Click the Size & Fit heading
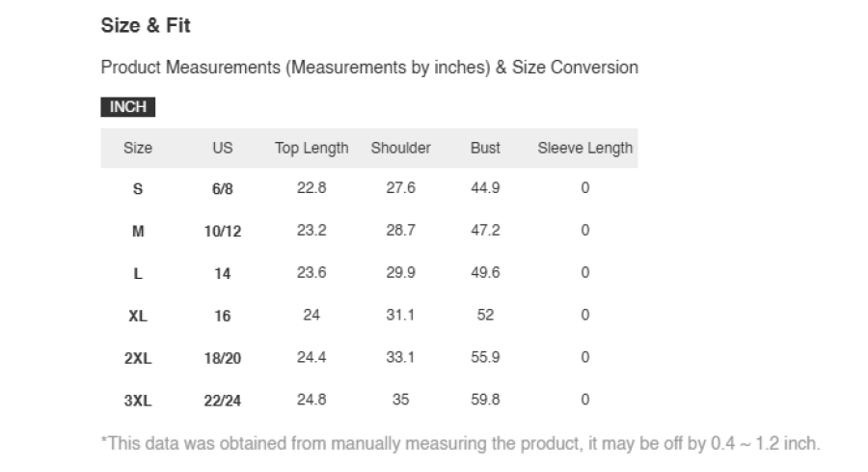The height and width of the screenshot is (472, 868). coord(146,25)
